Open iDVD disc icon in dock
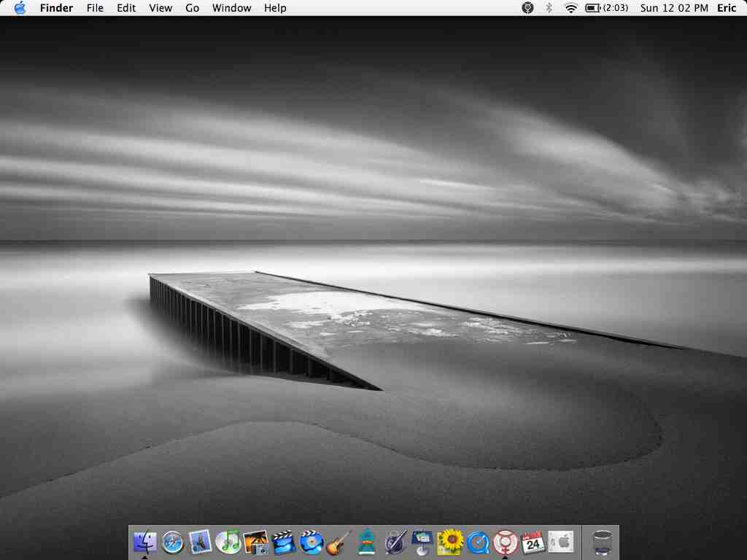This screenshot has width=747, height=560. (x=311, y=542)
